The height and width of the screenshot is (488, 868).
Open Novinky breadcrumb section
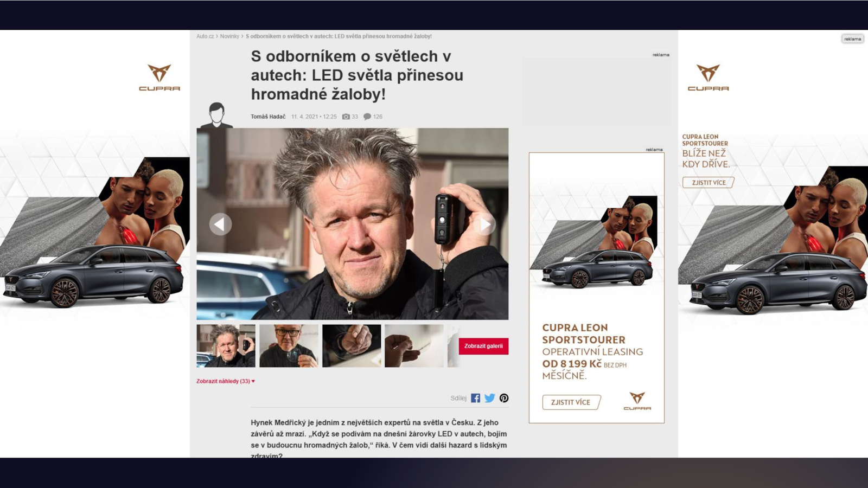(229, 36)
